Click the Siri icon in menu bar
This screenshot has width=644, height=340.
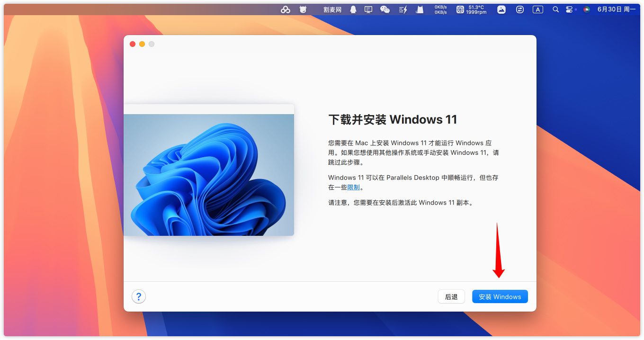(x=587, y=9)
